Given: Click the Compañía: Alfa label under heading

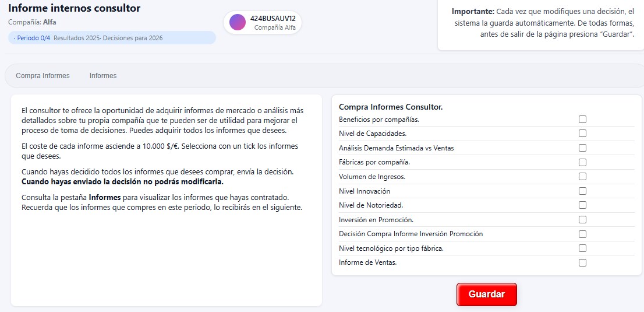Looking at the screenshot, I should [x=32, y=22].
